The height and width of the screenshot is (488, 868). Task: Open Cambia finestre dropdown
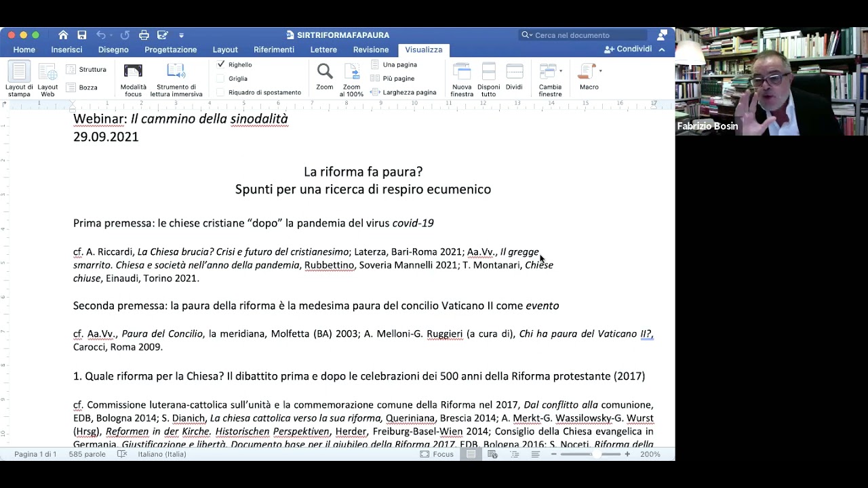pyautogui.click(x=550, y=79)
